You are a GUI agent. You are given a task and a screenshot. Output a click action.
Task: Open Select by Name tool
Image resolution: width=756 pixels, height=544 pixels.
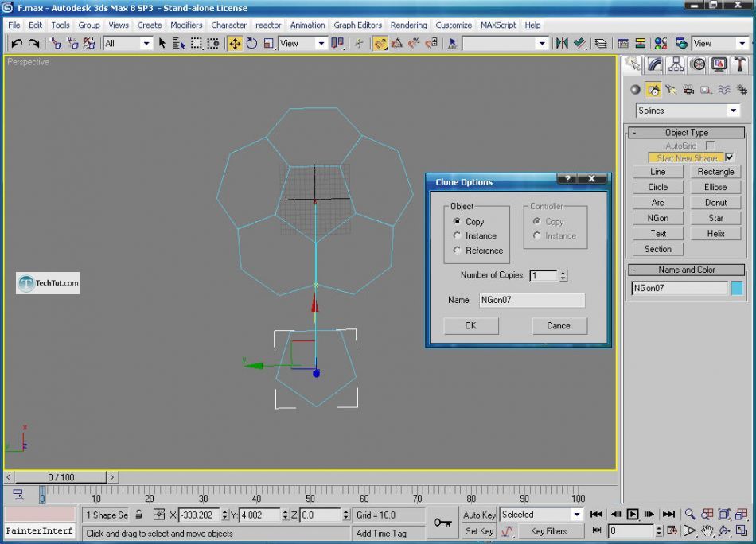tap(179, 44)
